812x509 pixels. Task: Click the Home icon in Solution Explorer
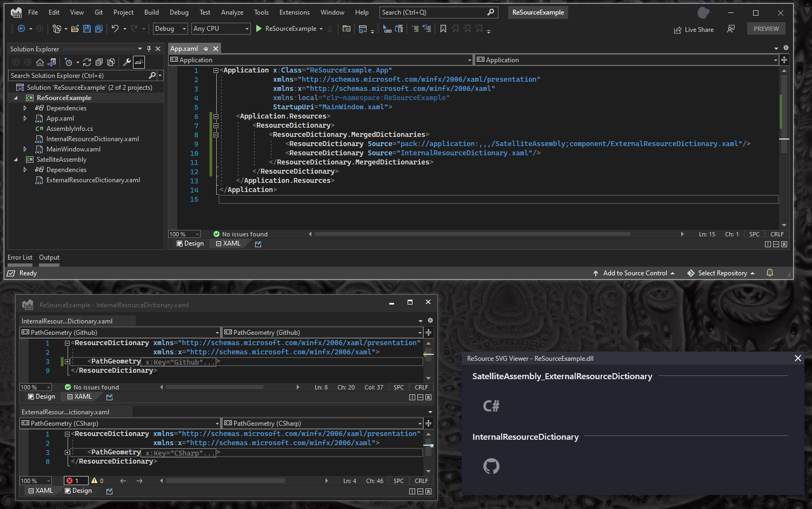click(40, 62)
